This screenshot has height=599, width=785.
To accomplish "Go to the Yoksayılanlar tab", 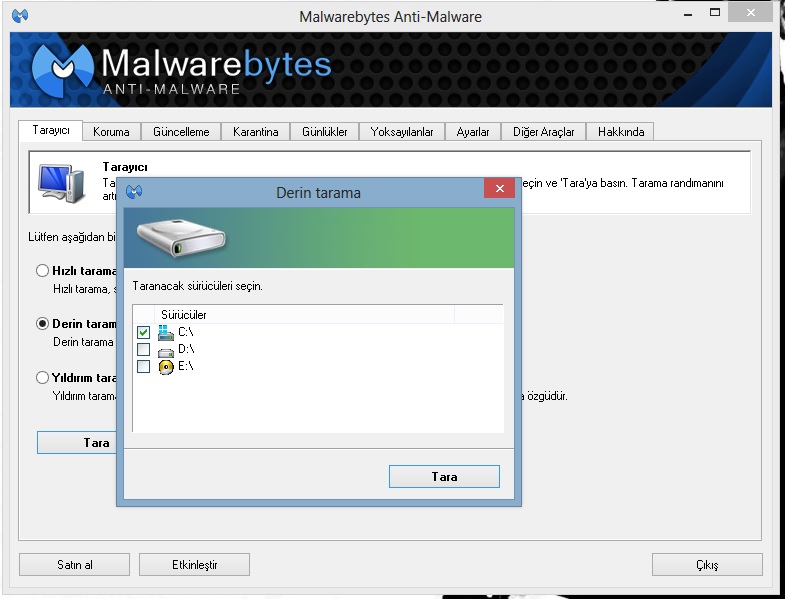I will 402,132.
